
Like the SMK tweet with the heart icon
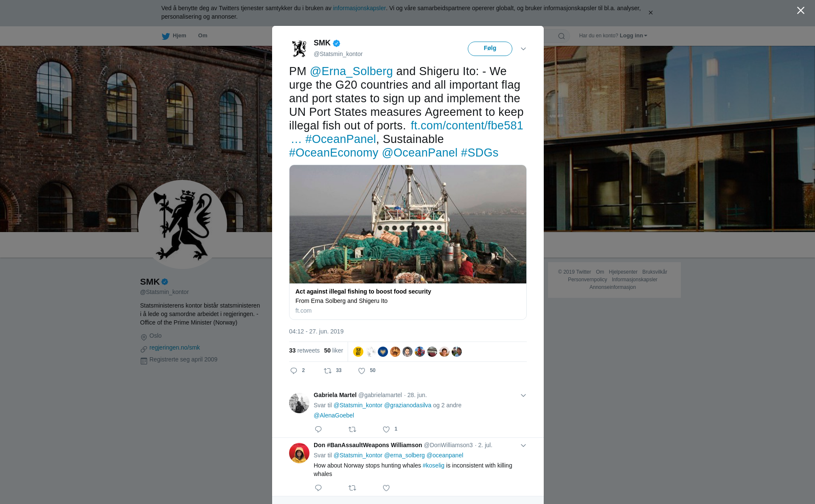click(x=362, y=371)
